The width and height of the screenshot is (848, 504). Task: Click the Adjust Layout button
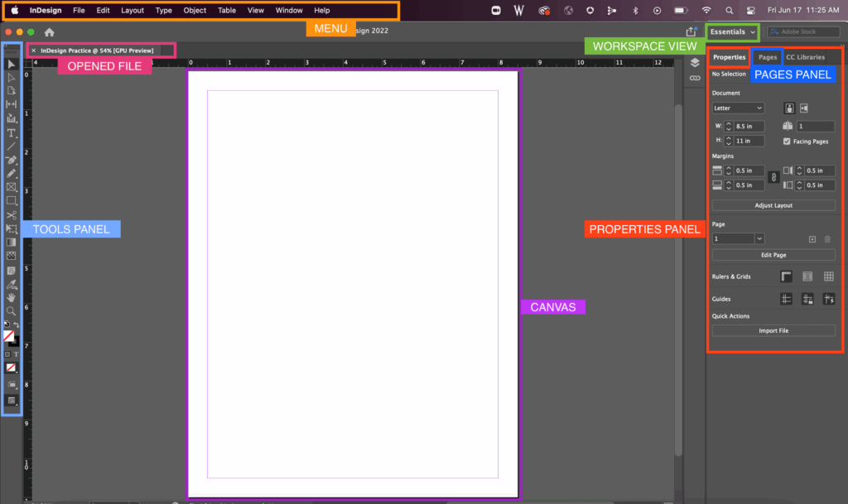click(x=773, y=204)
